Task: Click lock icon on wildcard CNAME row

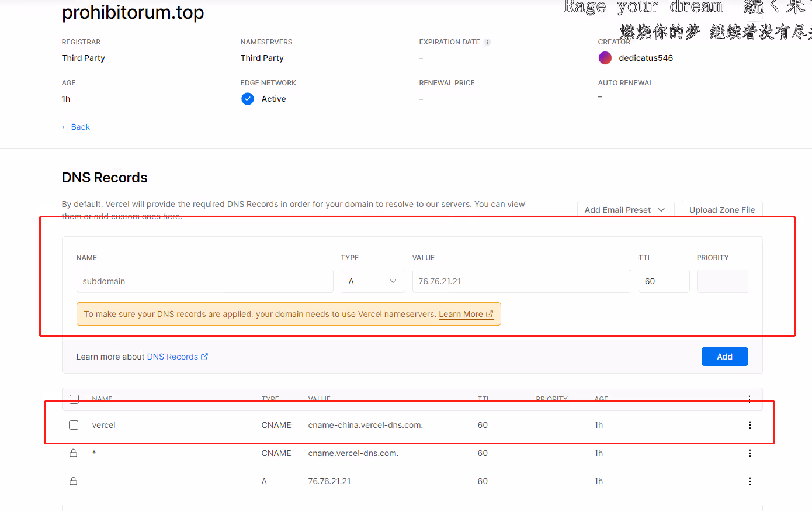Action: click(x=74, y=453)
